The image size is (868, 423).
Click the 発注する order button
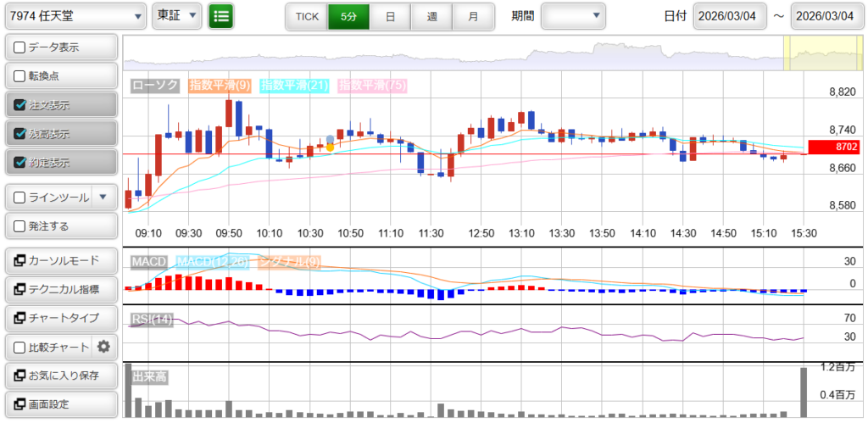coord(59,226)
